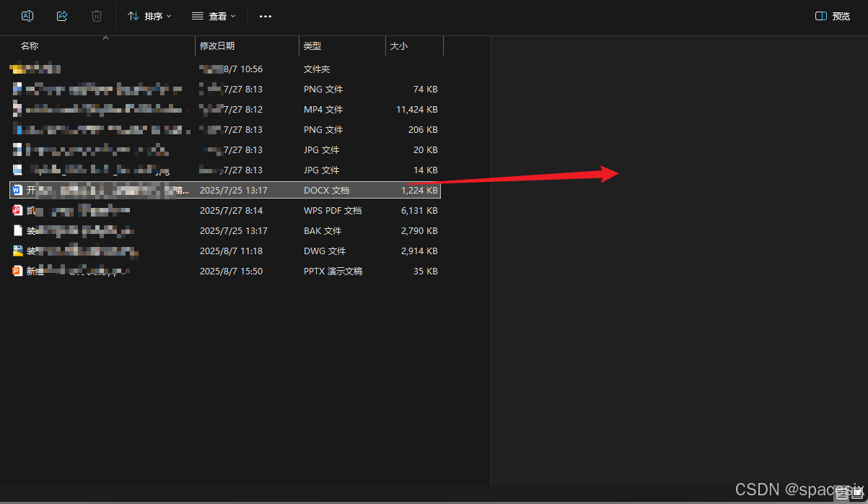Switch to the details list view icon

pos(842,494)
